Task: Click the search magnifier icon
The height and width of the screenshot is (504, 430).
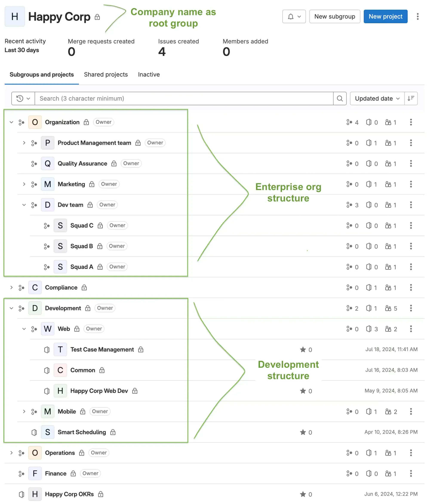Action: pyautogui.click(x=340, y=98)
